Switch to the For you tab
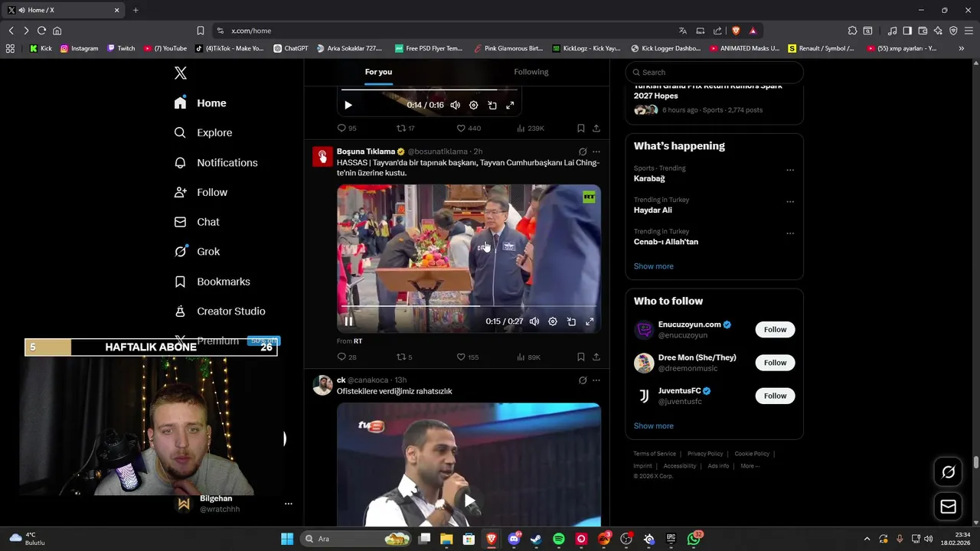980x551 pixels. pyautogui.click(x=378, y=72)
